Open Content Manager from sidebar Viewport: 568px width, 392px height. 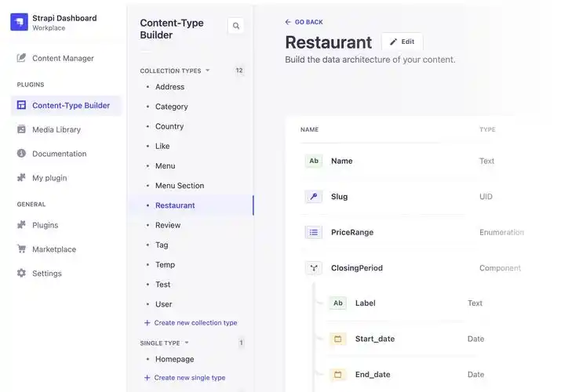coord(63,58)
